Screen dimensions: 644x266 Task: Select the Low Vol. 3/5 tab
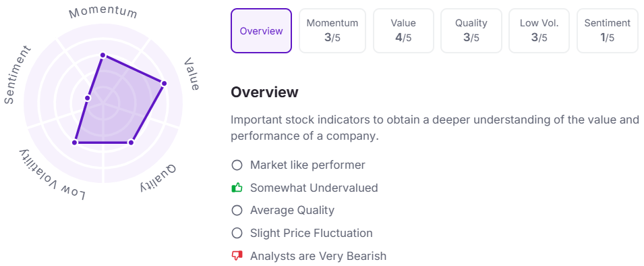tap(539, 31)
